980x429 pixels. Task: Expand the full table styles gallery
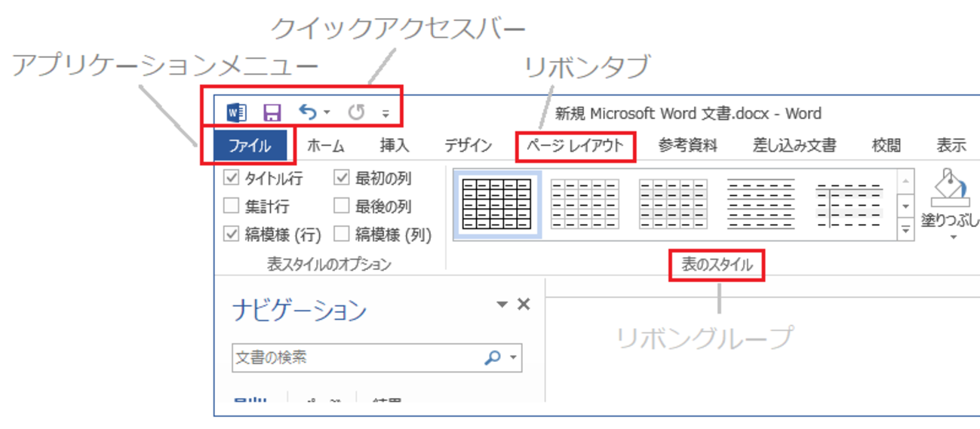click(x=906, y=231)
